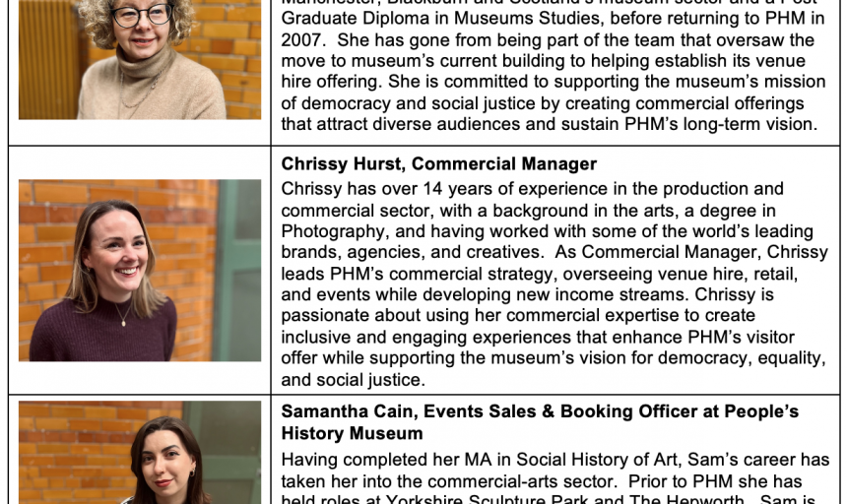Click the 'Chrissy Hurst, Commercial Manager' heading
847x504 pixels.
pos(438,164)
